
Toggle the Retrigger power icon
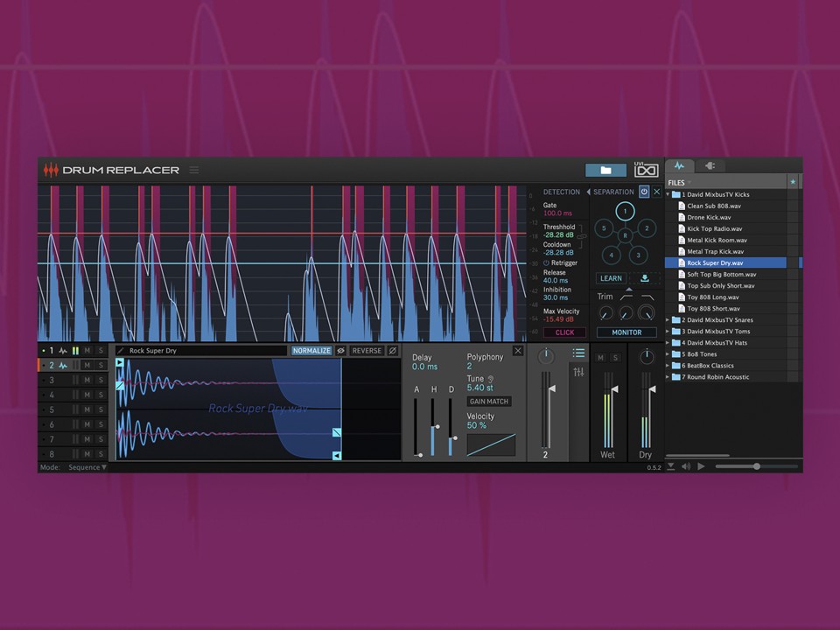point(546,263)
